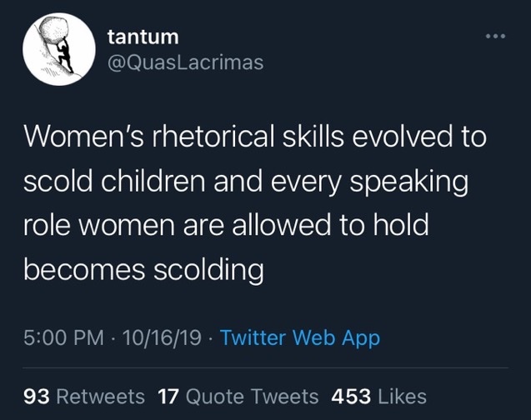Open the Twitter Web App source link
531x420 pixels.
pyautogui.click(x=300, y=338)
